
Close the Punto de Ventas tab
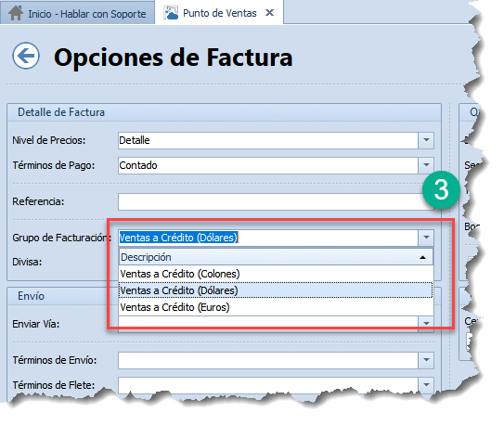coord(269,13)
